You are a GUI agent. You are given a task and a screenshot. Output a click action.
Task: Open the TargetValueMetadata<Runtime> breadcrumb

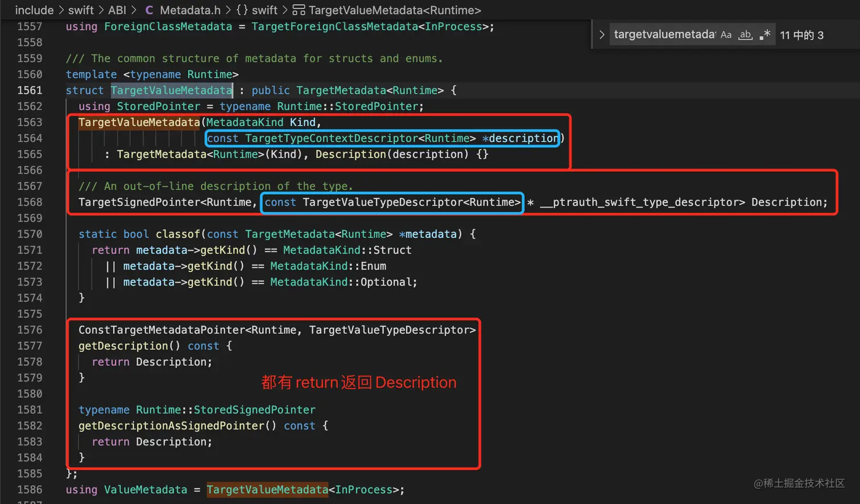point(395,10)
